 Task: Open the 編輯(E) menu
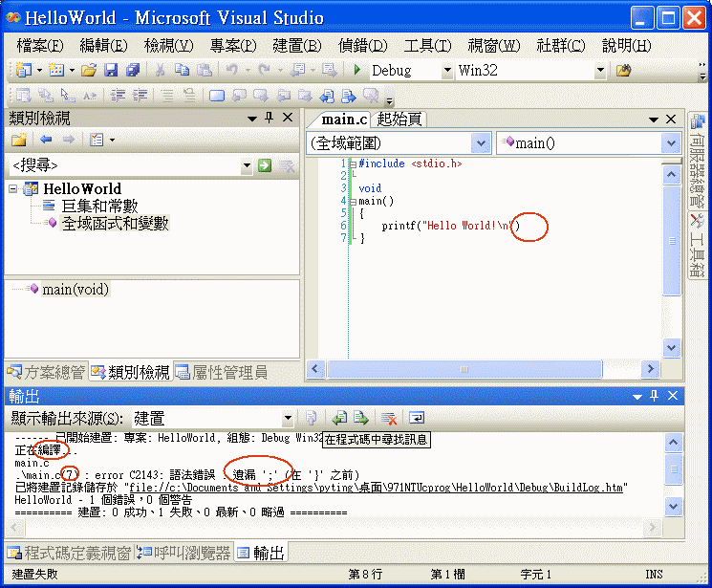click(103, 46)
